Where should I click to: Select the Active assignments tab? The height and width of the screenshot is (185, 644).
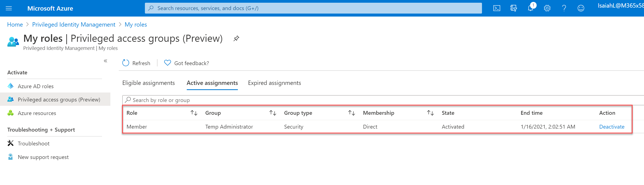[x=212, y=83]
